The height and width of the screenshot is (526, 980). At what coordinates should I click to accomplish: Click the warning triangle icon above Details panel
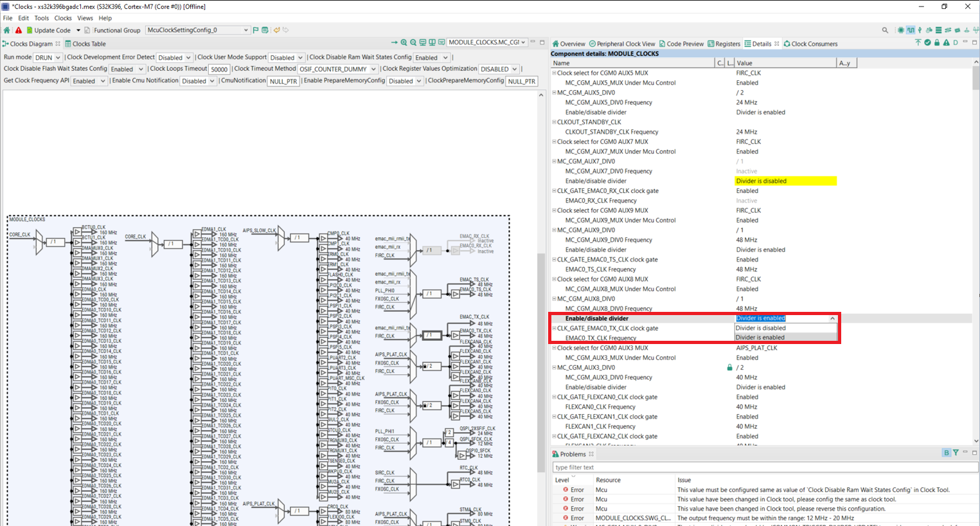click(946, 42)
